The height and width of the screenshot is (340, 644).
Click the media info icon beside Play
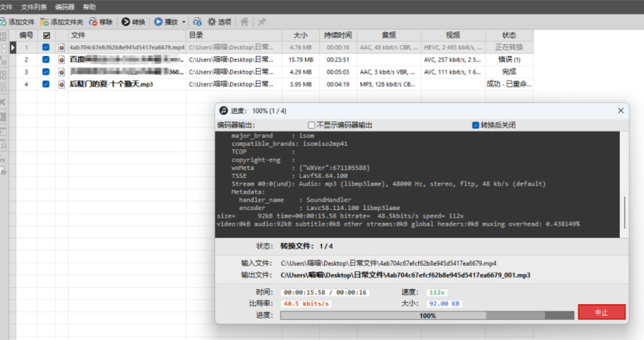coord(197,22)
